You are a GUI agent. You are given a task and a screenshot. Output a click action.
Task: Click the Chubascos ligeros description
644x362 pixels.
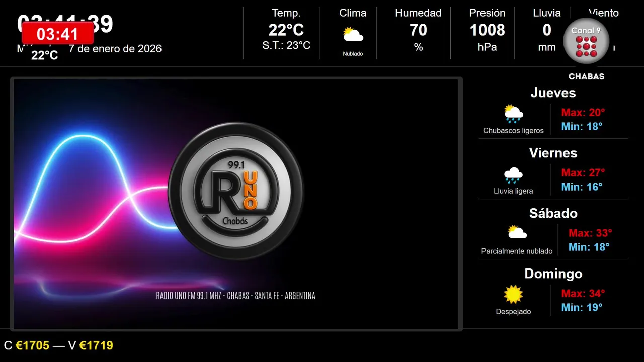513,131
